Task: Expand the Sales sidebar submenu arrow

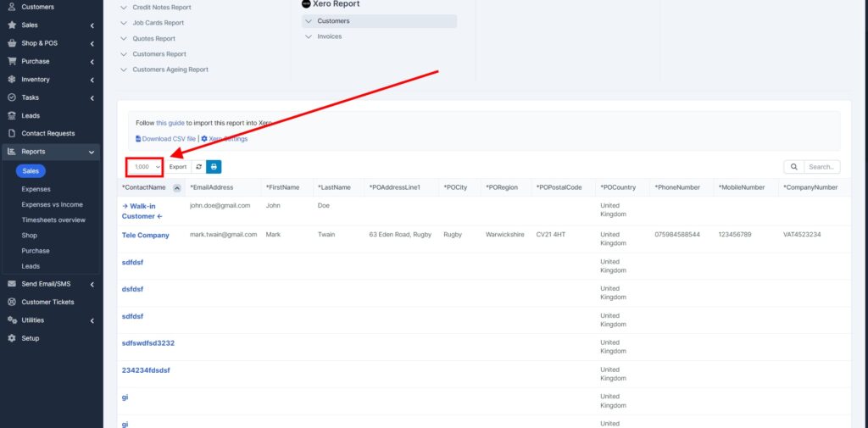Action: 92,25
